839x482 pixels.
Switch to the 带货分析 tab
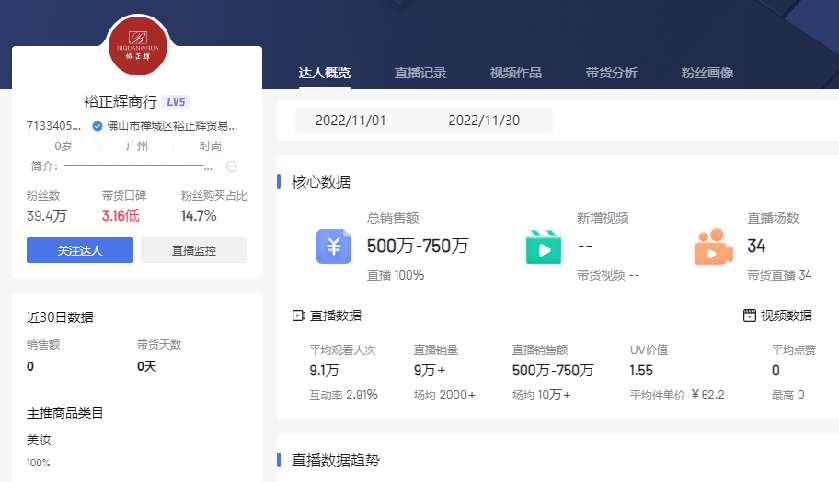[612, 73]
